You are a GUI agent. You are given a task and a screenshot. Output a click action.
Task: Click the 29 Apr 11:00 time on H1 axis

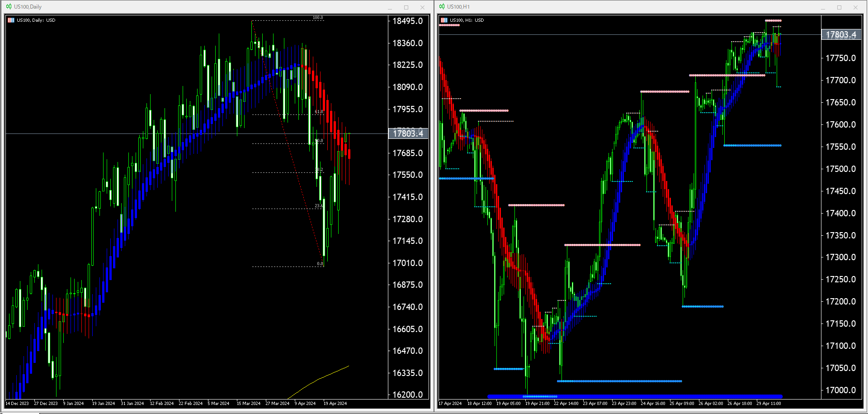click(769, 404)
